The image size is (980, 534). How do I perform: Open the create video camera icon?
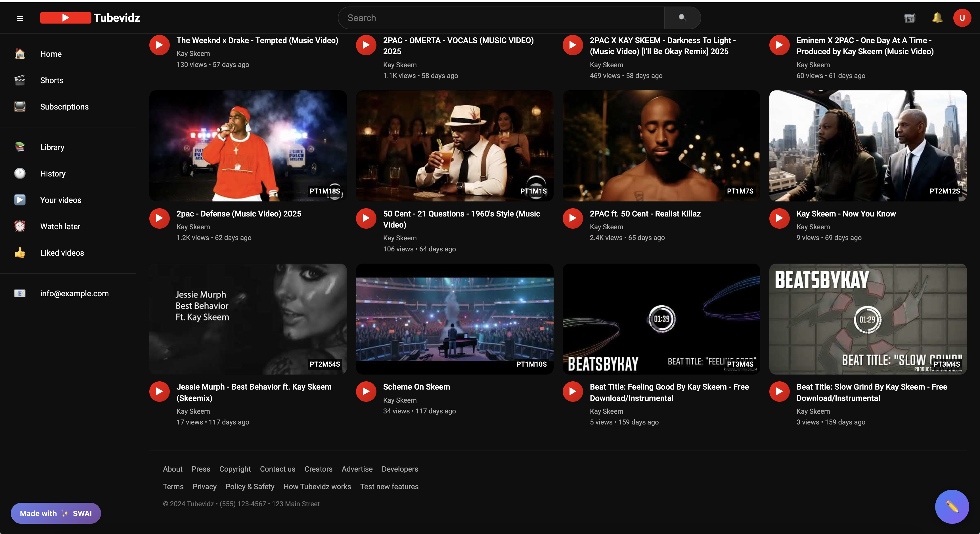click(910, 18)
